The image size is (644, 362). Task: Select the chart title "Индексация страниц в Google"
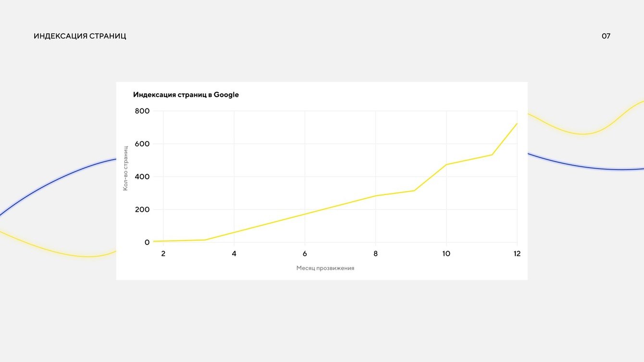click(x=186, y=95)
